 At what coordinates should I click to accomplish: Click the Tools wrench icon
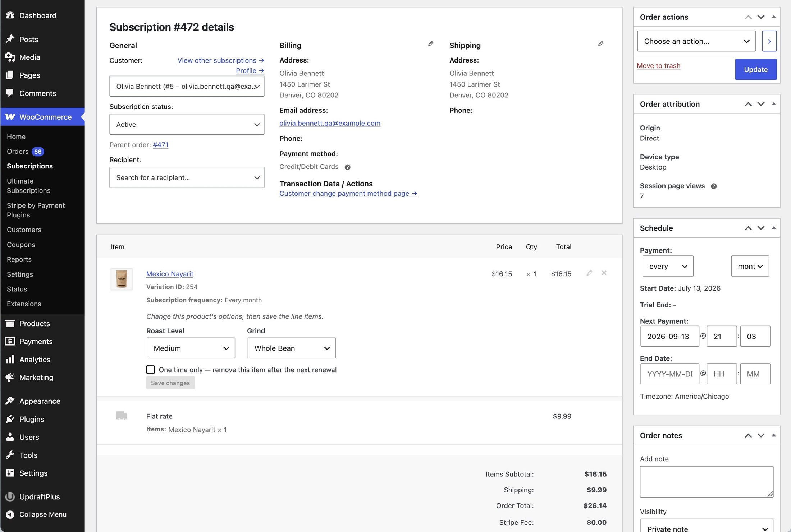click(x=10, y=455)
